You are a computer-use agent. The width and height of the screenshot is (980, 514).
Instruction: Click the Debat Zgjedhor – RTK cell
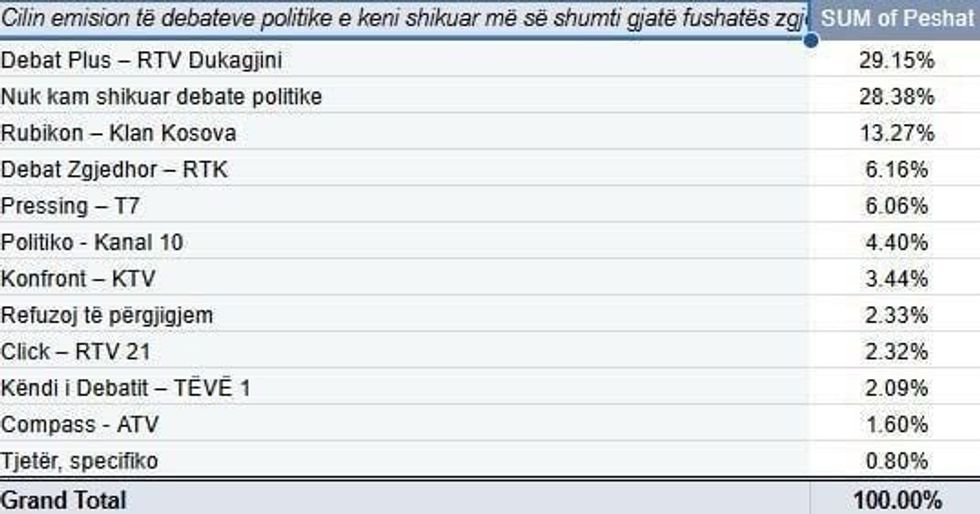(115, 170)
